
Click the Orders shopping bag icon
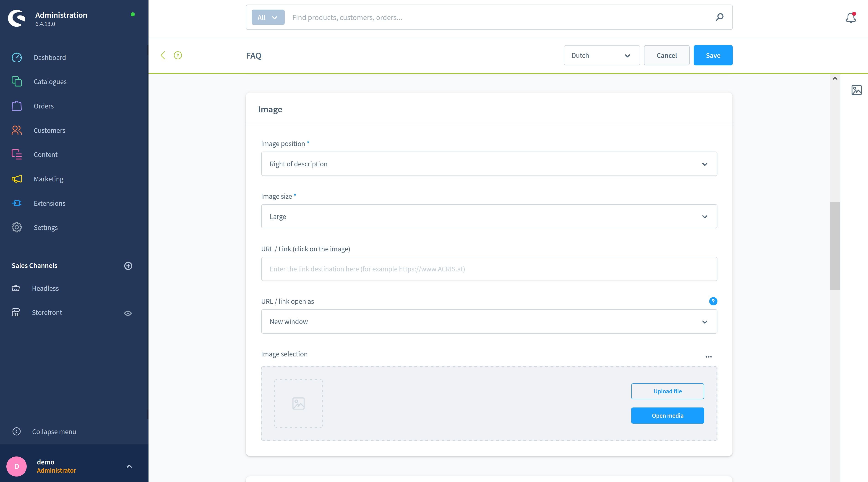(16, 106)
